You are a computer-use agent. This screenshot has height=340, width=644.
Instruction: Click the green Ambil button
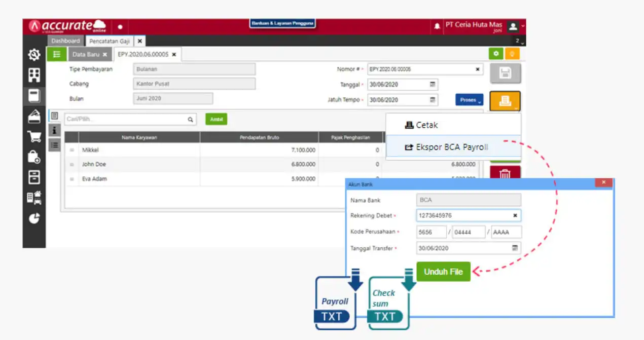(x=217, y=119)
